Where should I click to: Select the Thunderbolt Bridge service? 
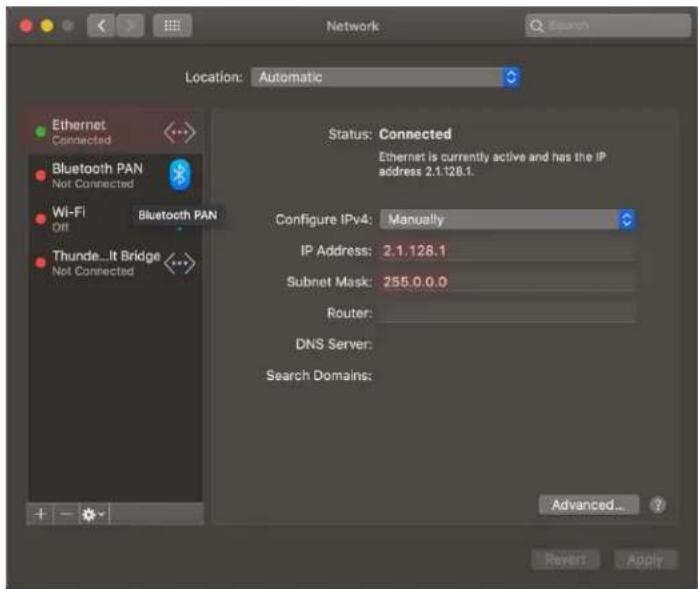pos(115,263)
